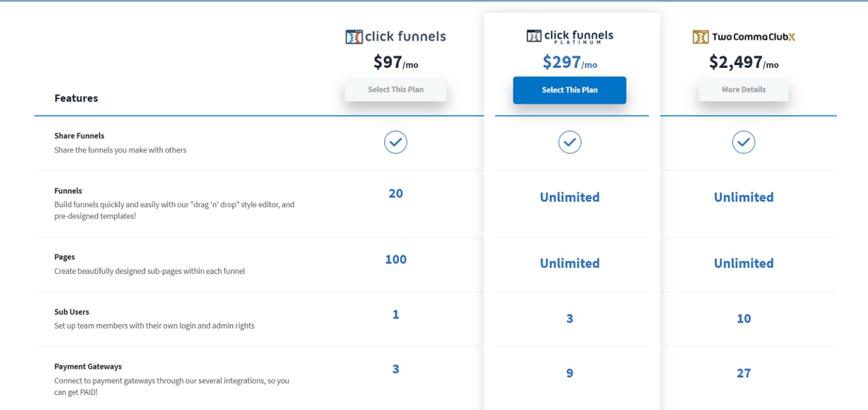Viewport: 868px width, 410px height.
Task: Click the Pages feature heading
Action: click(x=64, y=257)
